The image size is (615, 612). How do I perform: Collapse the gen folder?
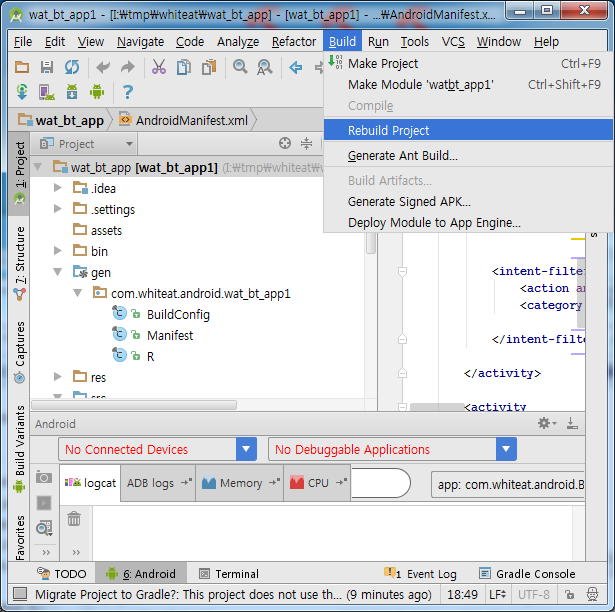(58, 271)
